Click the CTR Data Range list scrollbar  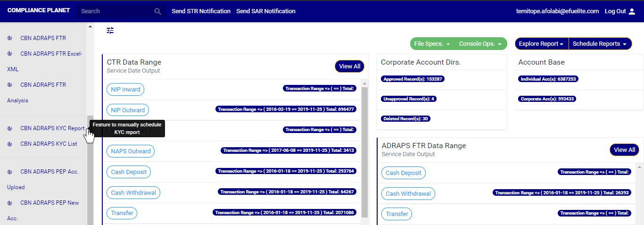coord(364,151)
